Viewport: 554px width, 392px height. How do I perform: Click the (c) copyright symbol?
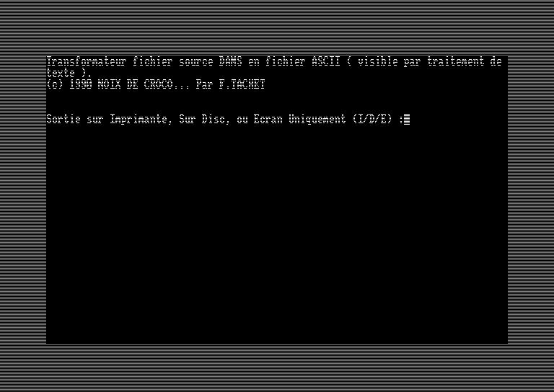pyautogui.click(x=55, y=84)
